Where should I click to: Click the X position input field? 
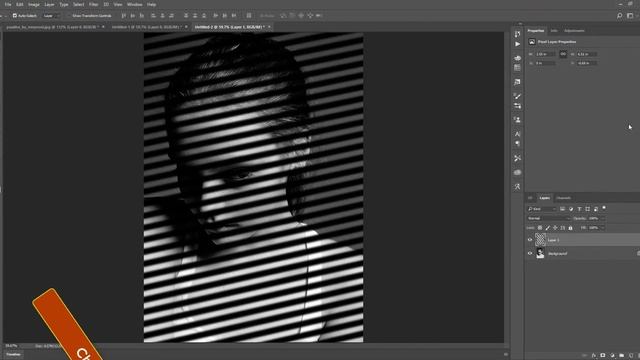click(545, 63)
